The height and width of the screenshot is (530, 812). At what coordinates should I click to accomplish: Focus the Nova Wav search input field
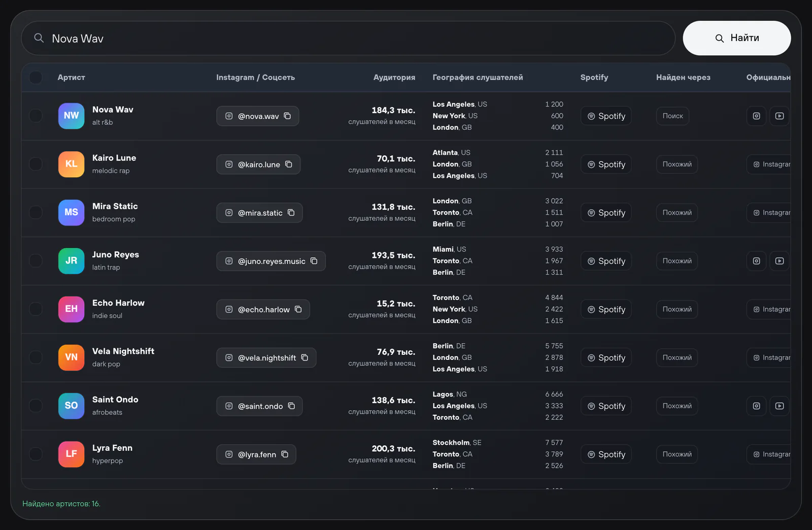coord(348,38)
